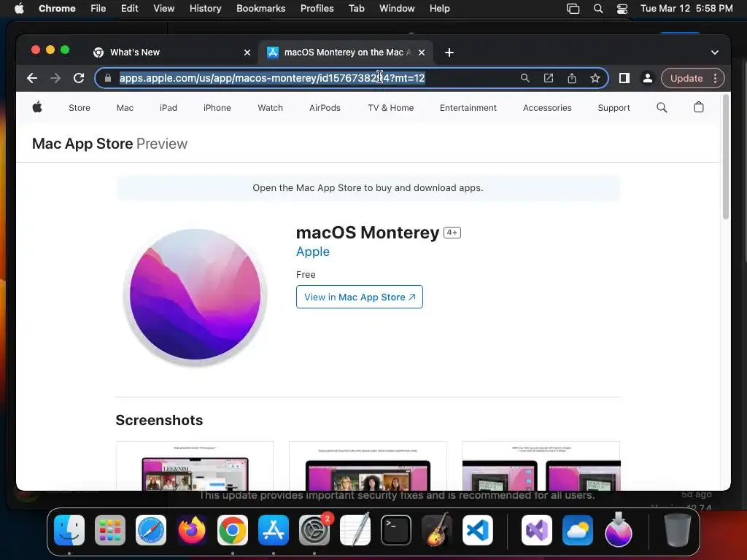Open the iPhone nav link
Image resolution: width=747 pixels, height=560 pixels.
tap(217, 108)
